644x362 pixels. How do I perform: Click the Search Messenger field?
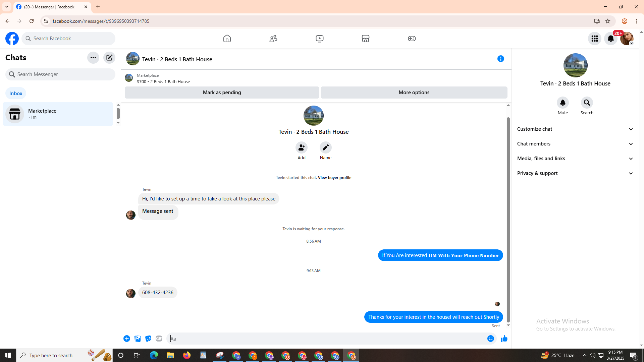(60, 74)
